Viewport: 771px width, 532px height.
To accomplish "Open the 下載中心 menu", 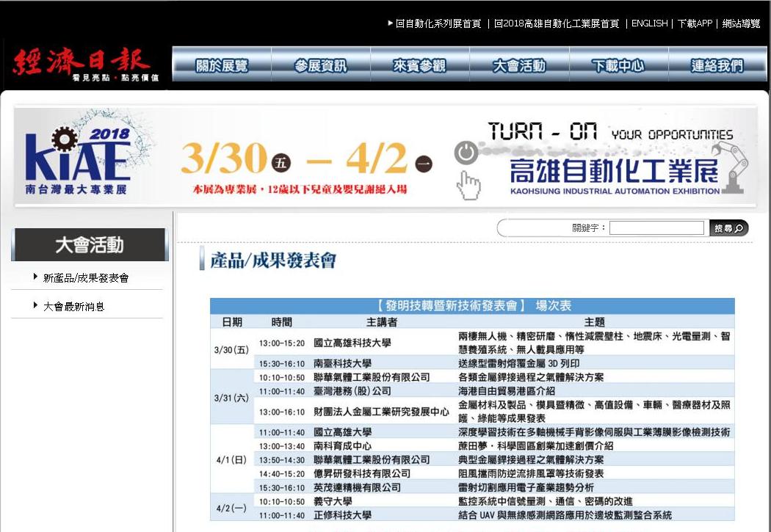I will 618,65.
